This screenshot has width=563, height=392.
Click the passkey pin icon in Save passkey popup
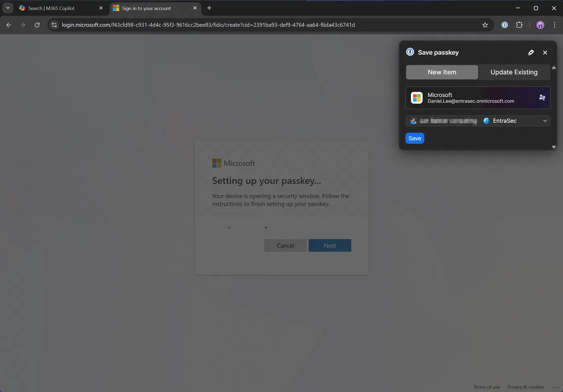coord(531,53)
